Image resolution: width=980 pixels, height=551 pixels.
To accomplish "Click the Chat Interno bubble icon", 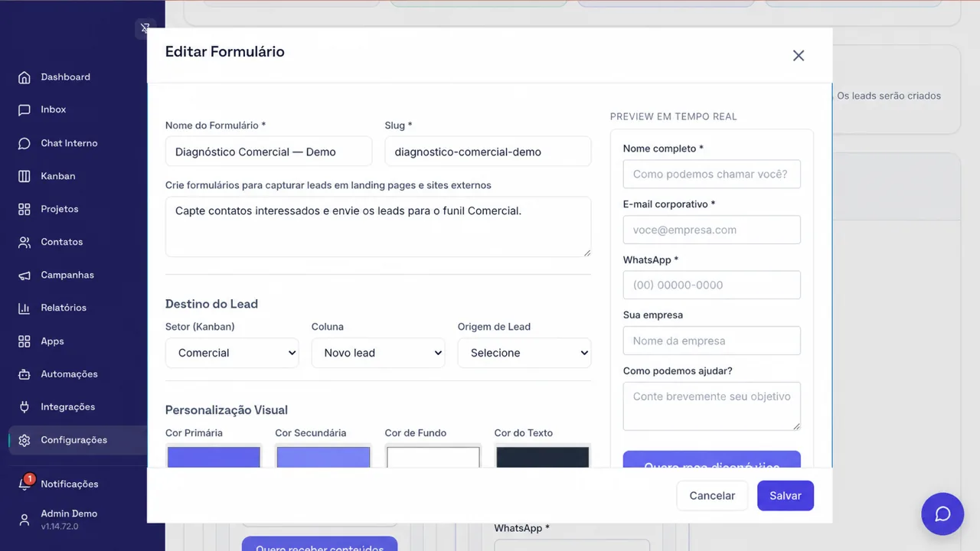I will pos(24,143).
